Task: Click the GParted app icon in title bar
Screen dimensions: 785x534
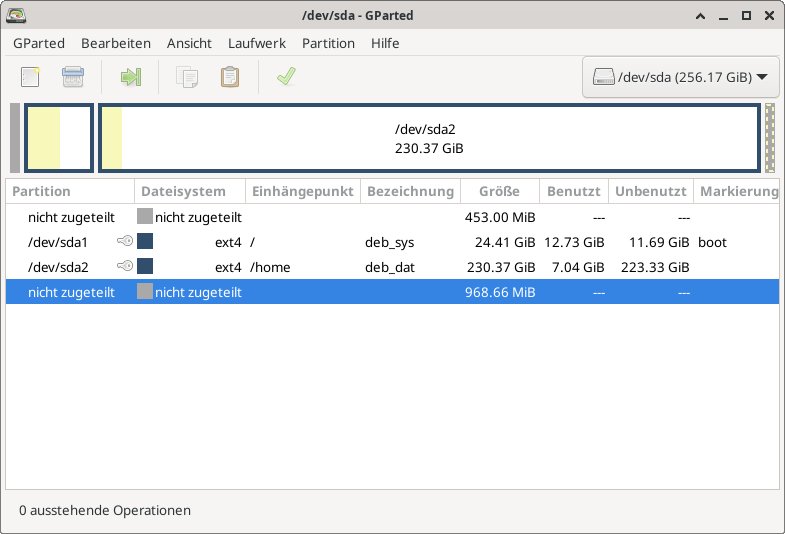Action: 16,16
